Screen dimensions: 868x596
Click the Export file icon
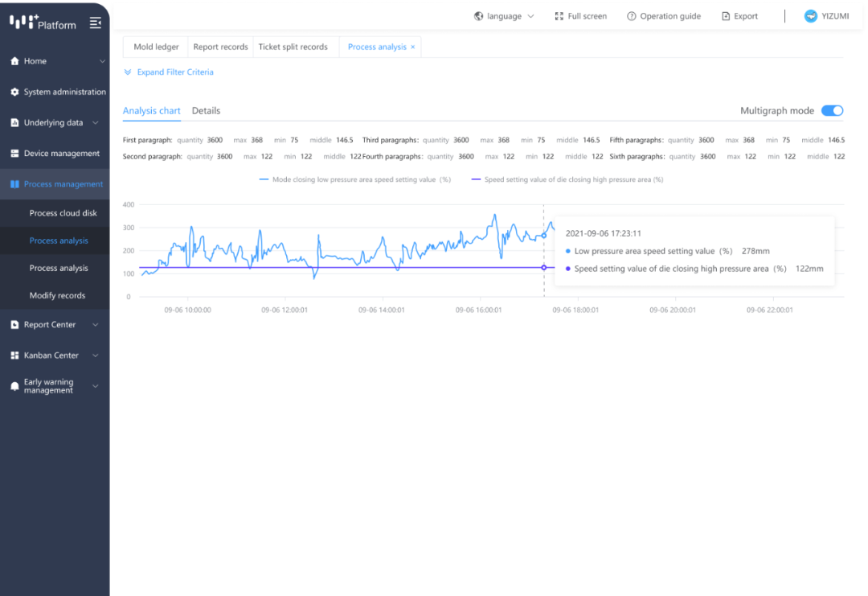point(726,16)
